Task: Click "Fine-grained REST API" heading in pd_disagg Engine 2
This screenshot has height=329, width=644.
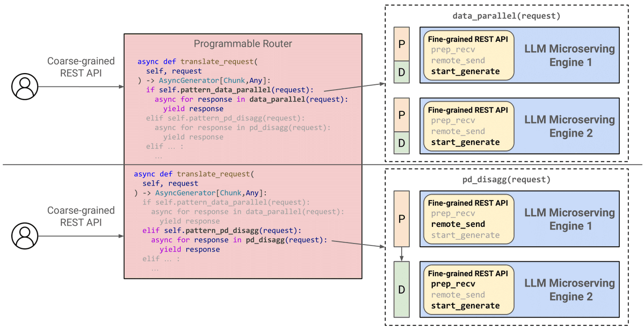Action: pyautogui.click(x=468, y=273)
